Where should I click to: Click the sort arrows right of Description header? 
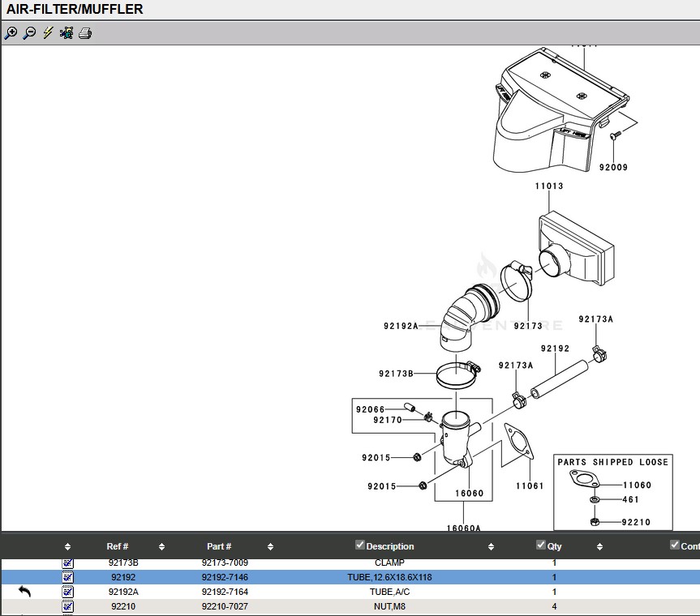(491, 547)
